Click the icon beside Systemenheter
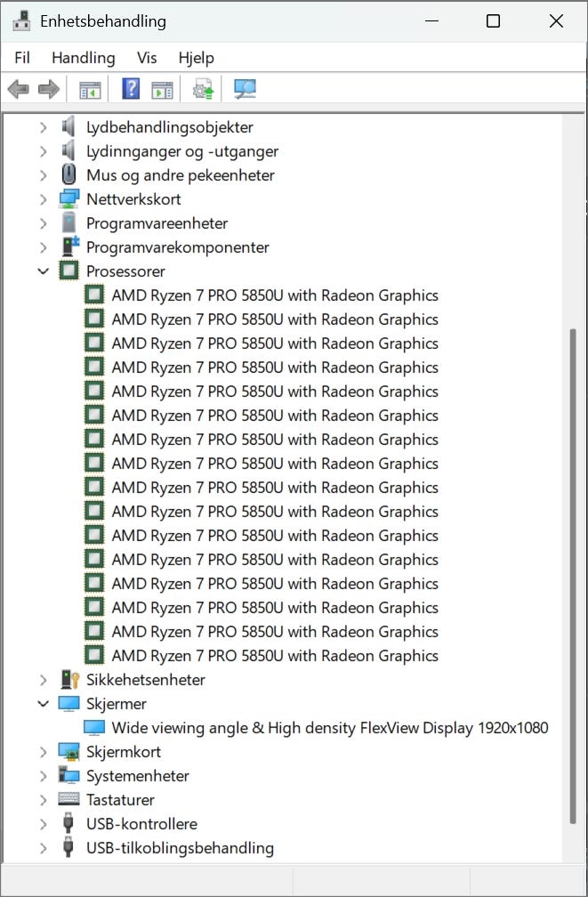588x897 pixels. pos(68,776)
